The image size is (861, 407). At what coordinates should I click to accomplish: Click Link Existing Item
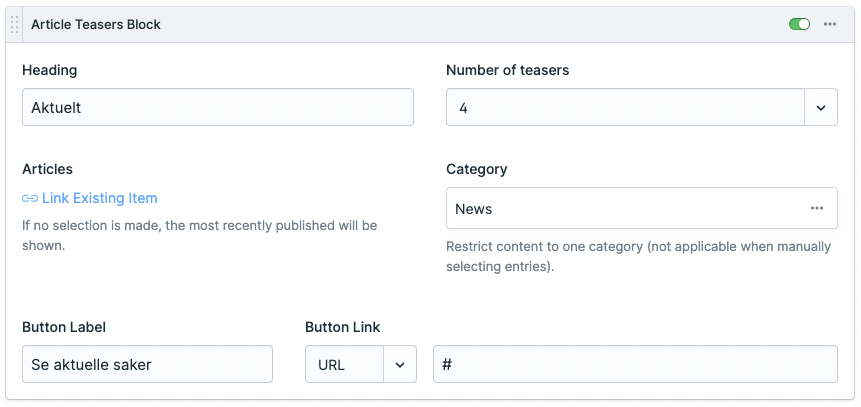99,199
